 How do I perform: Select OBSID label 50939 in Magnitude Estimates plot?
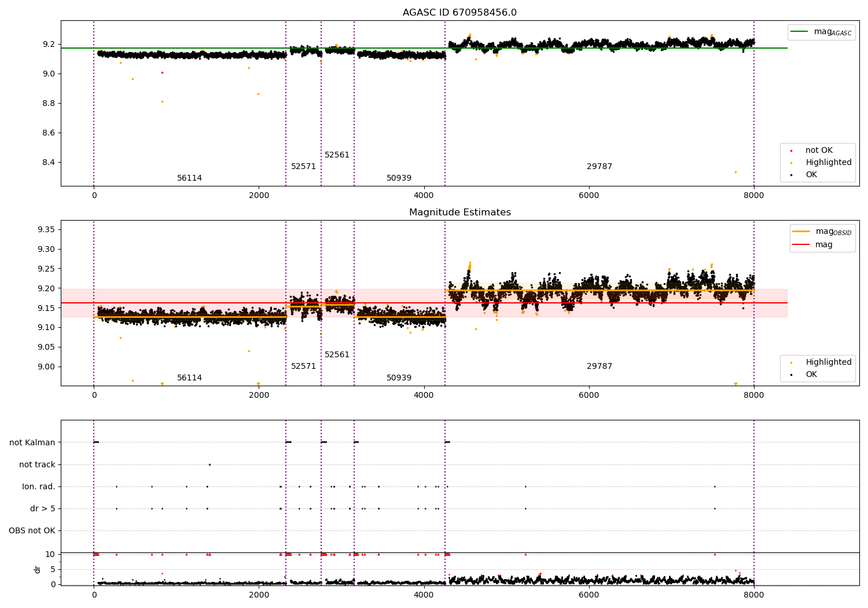[399, 378]
